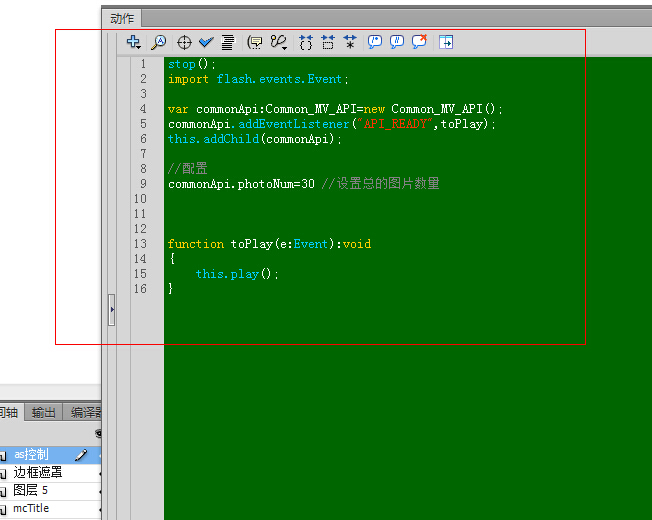Open the debug options dropdown
Screen dimensions: 652x520
(279, 42)
